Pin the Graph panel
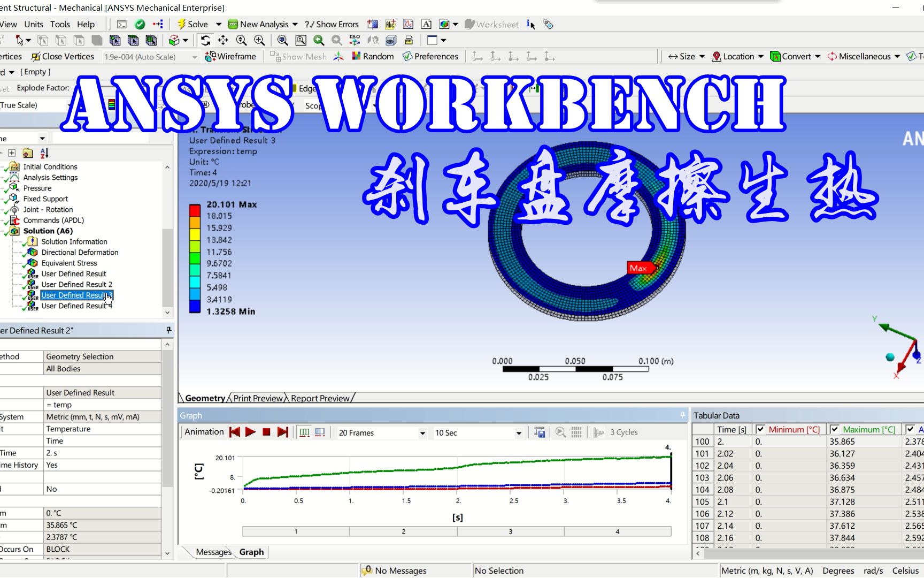This screenshot has width=924, height=578. click(682, 415)
